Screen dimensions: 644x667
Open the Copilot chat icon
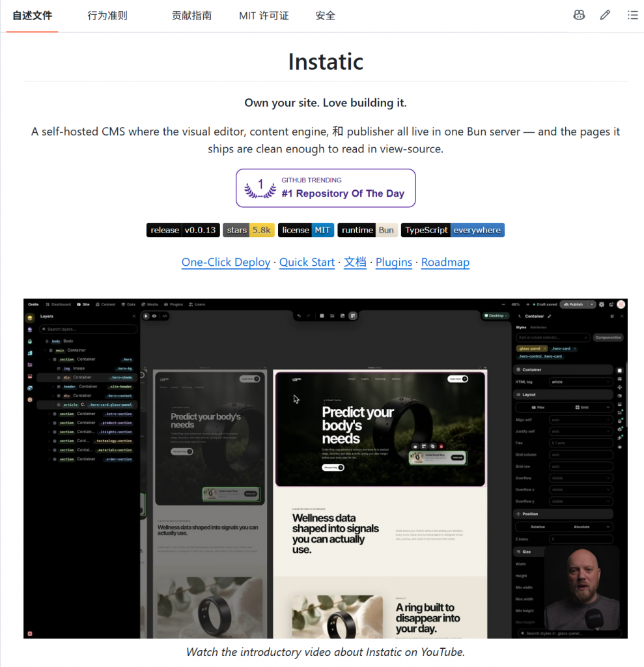579,16
